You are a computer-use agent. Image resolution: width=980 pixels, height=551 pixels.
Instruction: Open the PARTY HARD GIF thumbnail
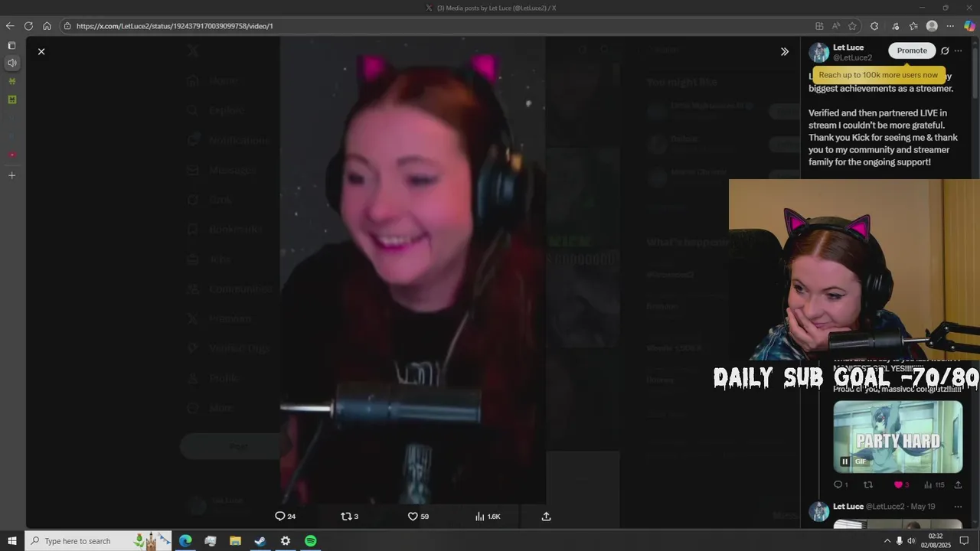tap(898, 437)
